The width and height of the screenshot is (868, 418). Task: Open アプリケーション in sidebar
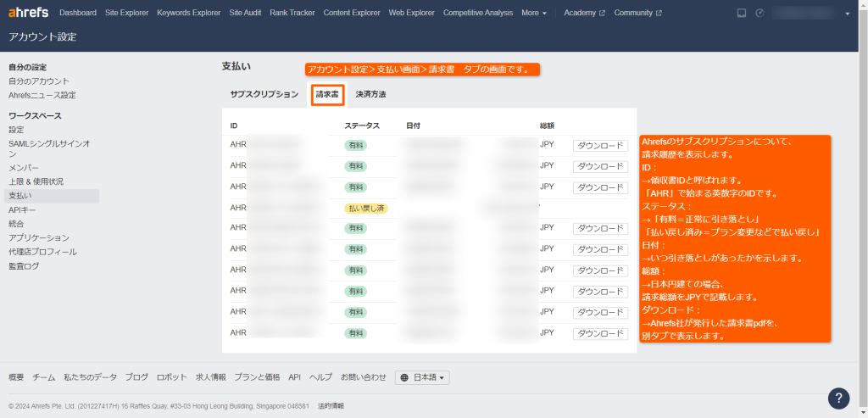[39, 238]
